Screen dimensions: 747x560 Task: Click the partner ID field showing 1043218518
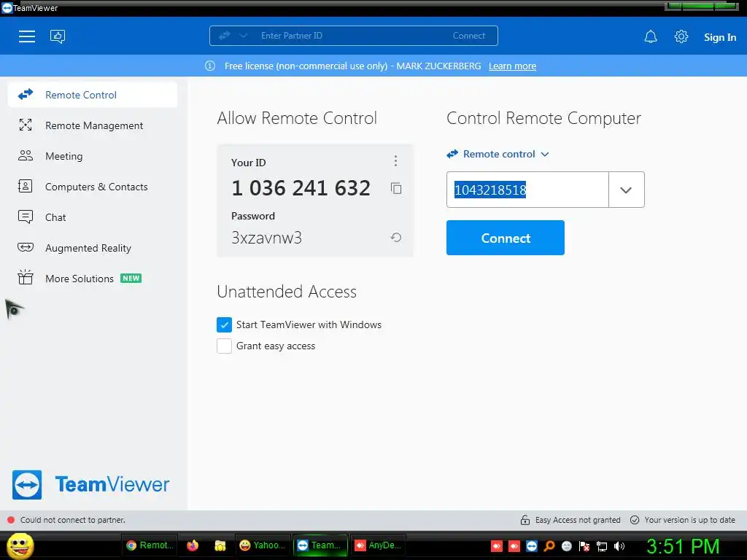click(x=527, y=190)
